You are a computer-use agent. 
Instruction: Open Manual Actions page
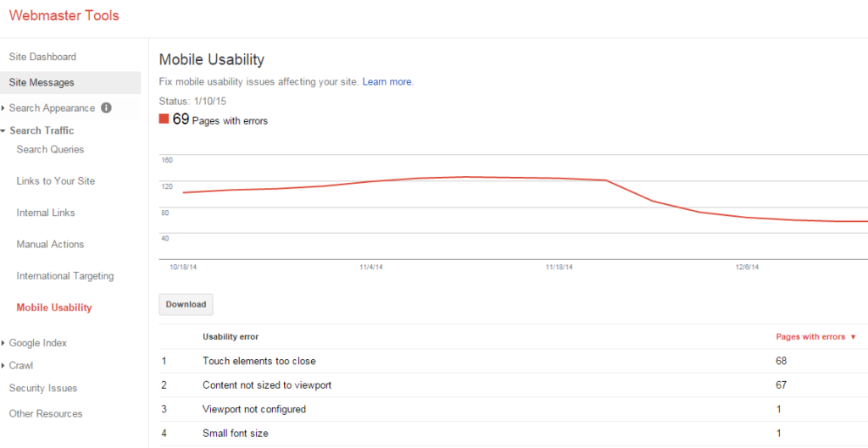tap(50, 244)
